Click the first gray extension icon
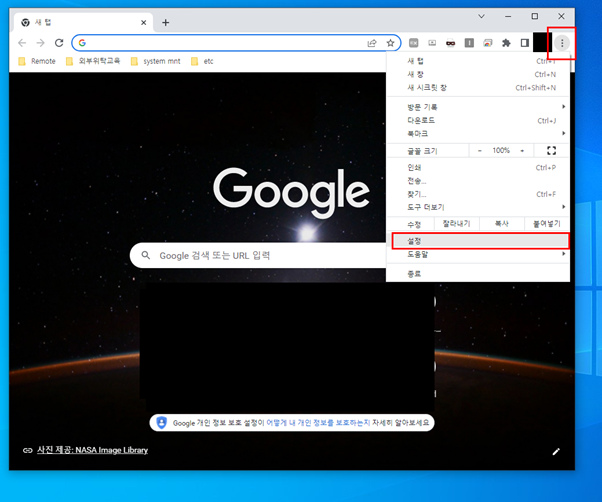The height and width of the screenshot is (502, 602). (x=413, y=43)
